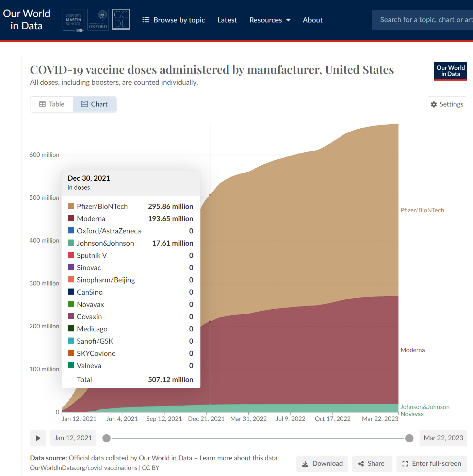Select the Chart view tab
This screenshot has height=476, width=473.
(94, 104)
